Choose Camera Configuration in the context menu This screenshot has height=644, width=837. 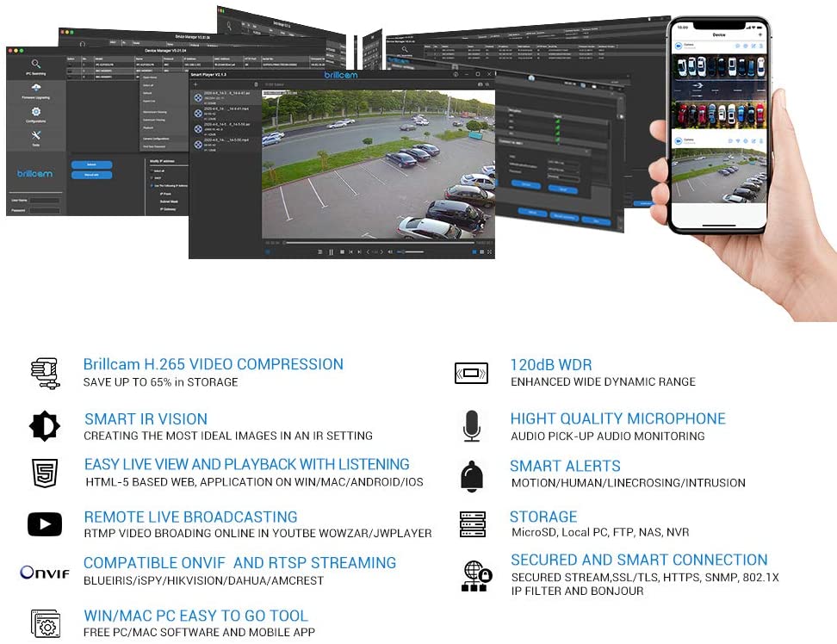[156, 139]
